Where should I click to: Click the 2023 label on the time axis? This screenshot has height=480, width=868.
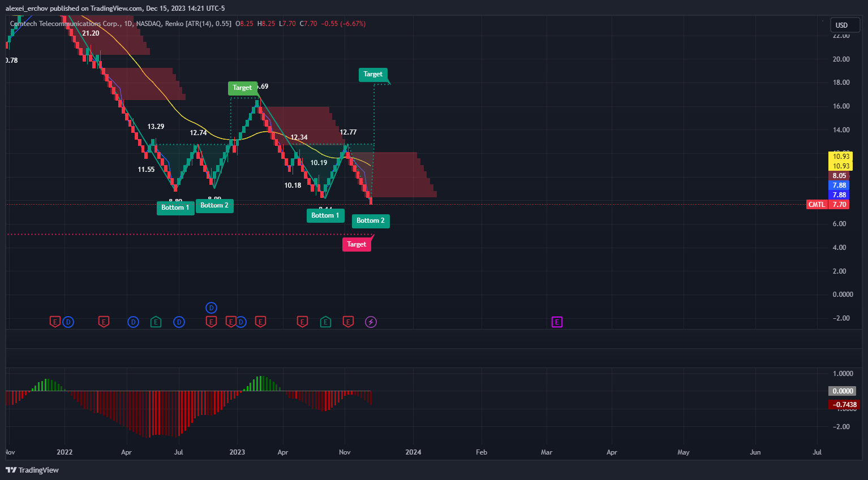click(237, 452)
